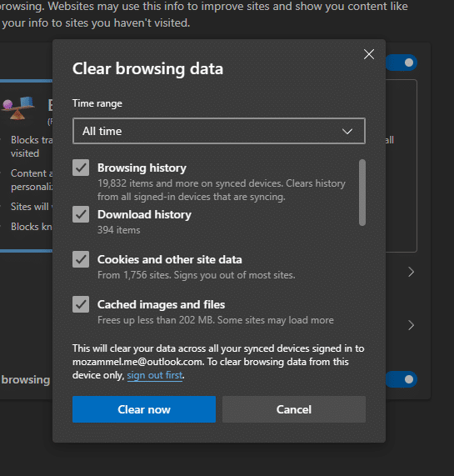The image size is (454, 476).
Task: Select the Download history label
Action: click(x=144, y=214)
